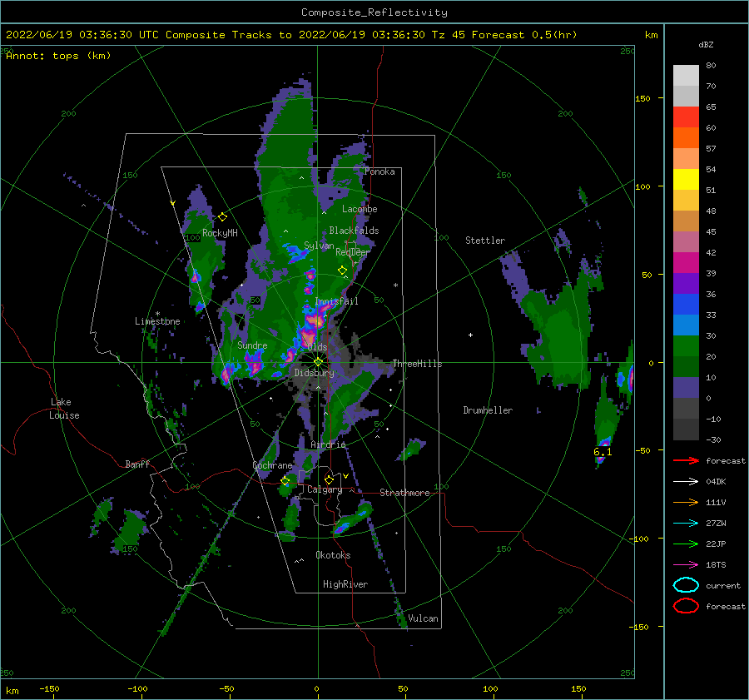Viewport: 749px width, 700px height.
Task: Click the white plus marker north of Drumheller
Action: pos(470,335)
